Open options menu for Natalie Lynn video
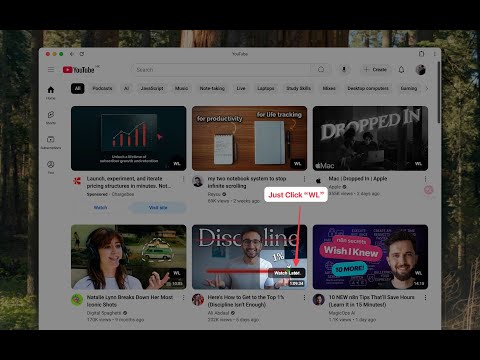The image size is (480, 360). coord(183,297)
